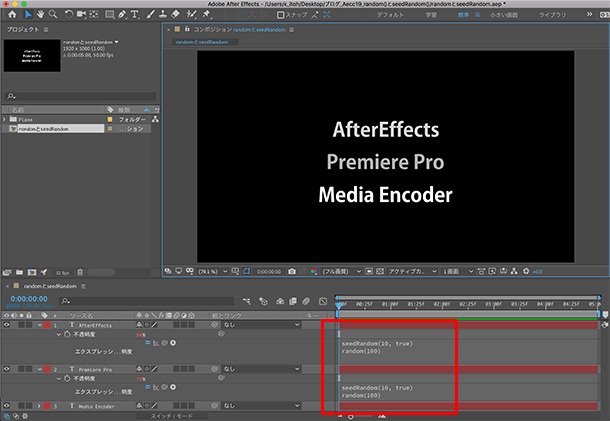Viewport: 610px width, 421px height.
Task: Hide the Premiere Pro layer eye
Action: click(x=6, y=369)
